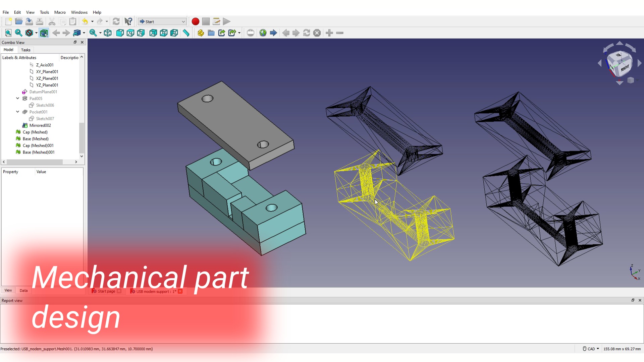The height and width of the screenshot is (362, 644).
Task: Activate the What's This help cursor
Action: click(x=128, y=22)
